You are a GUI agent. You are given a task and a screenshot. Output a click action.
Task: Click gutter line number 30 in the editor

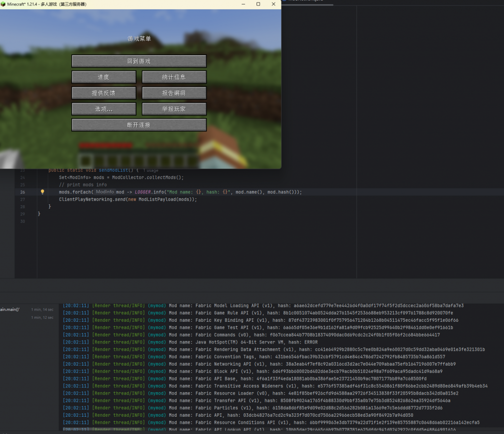23,221
